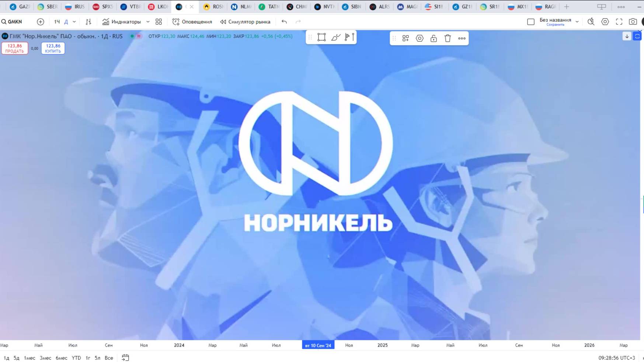Open the go-to-date calendar icon

click(125, 358)
